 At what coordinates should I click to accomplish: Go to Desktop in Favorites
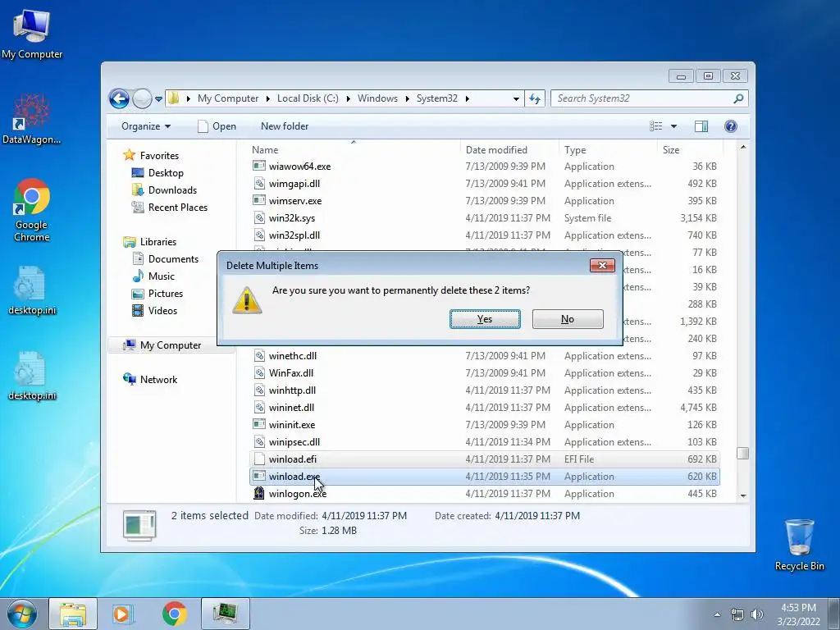click(x=166, y=173)
